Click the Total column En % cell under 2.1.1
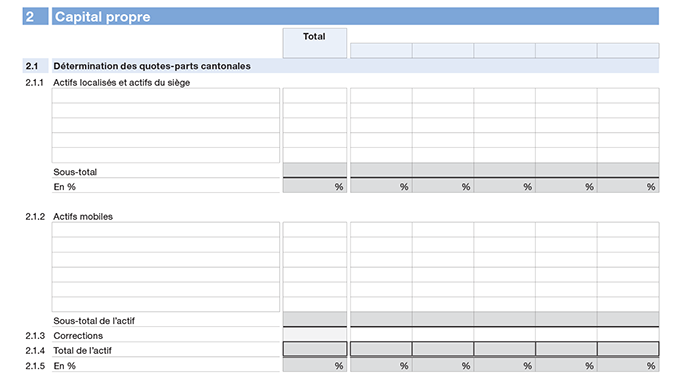The height and width of the screenshot is (379, 682). (314, 186)
